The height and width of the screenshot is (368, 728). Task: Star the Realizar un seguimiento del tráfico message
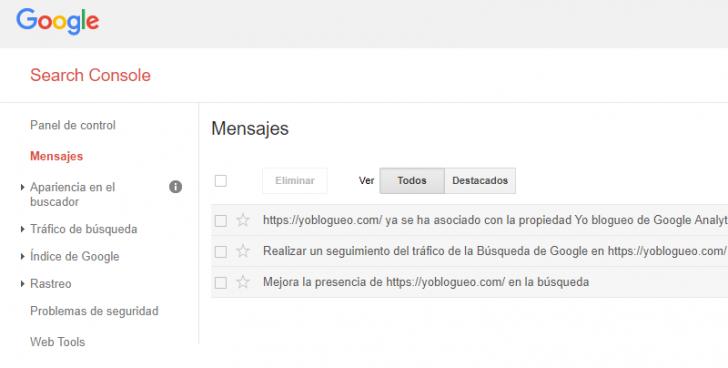(x=243, y=251)
